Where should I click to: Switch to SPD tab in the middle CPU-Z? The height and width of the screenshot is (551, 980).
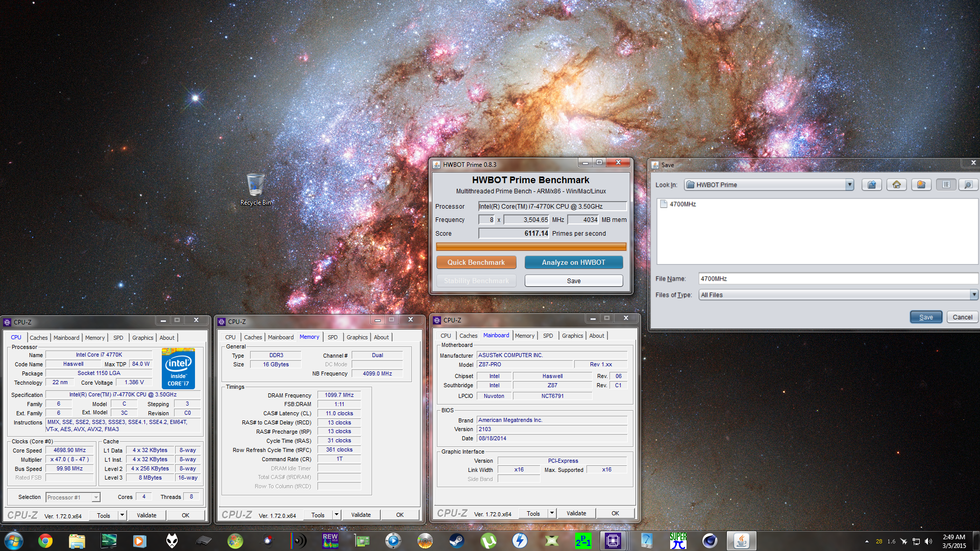(x=333, y=337)
